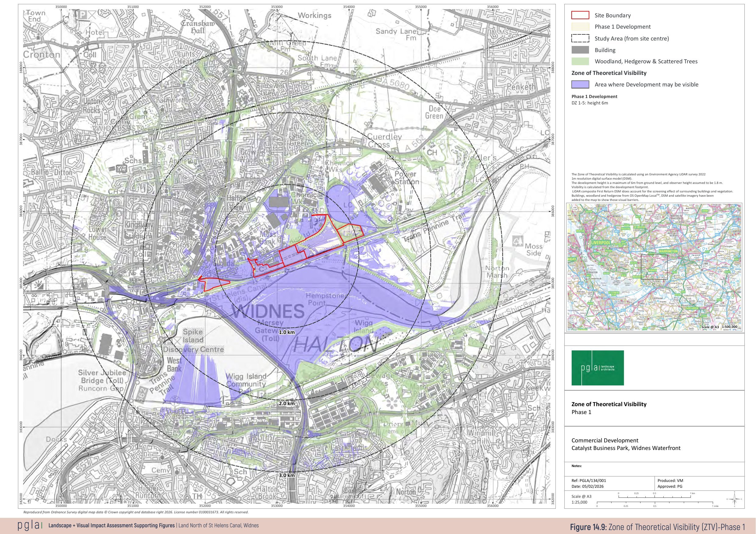756x534 pixels.
Task: Click the grey Building legend swatch
Action: 580,50
